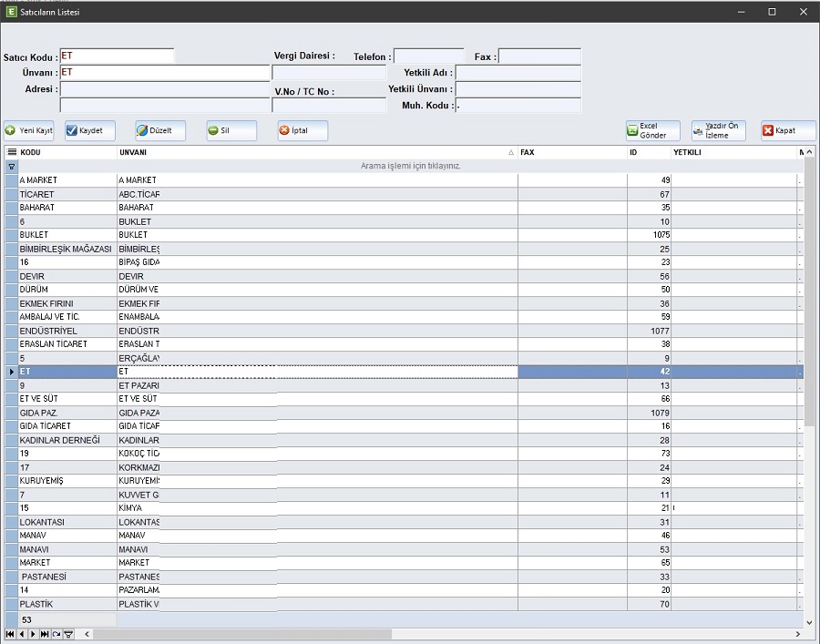The width and height of the screenshot is (820, 644).
Task: Click the ID column header
Action: click(x=647, y=152)
